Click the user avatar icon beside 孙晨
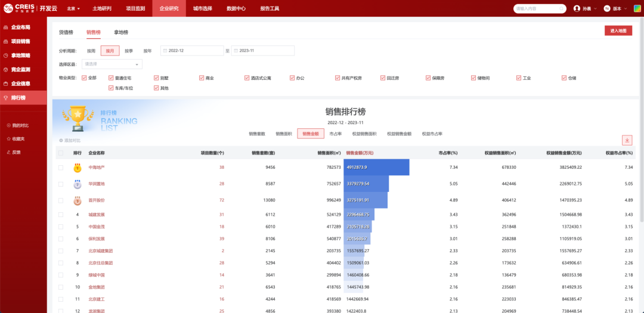The height and width of the screenshot is (313, 644). (x=577, y=8)
